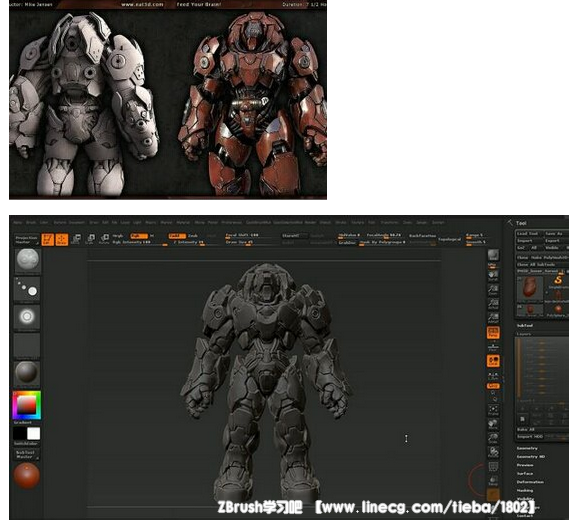Toggle the orange Draw mode button

click(62, 240)
